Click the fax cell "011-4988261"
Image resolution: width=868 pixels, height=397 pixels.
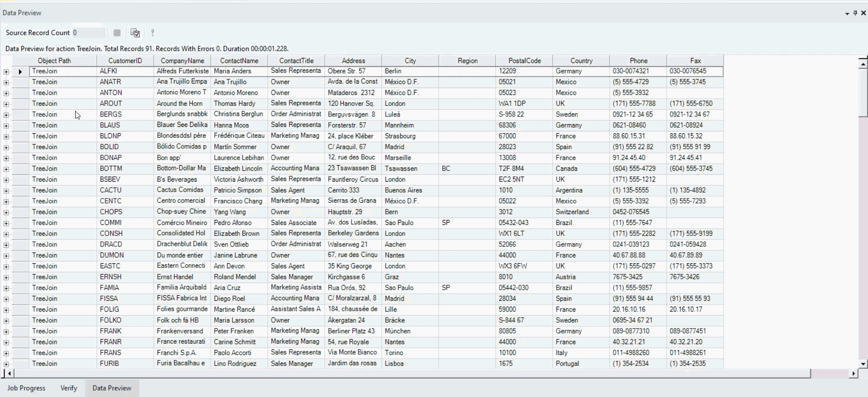pos(695,353)
